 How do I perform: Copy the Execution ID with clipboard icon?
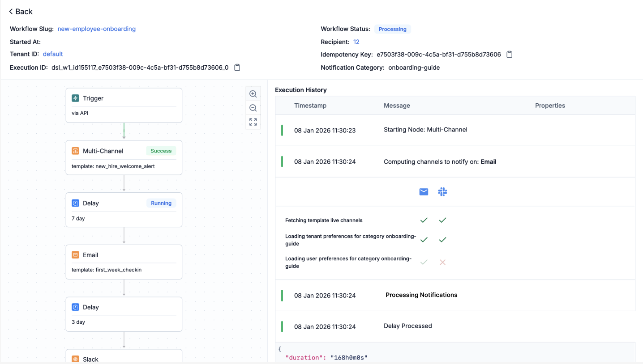coord(237,67)
